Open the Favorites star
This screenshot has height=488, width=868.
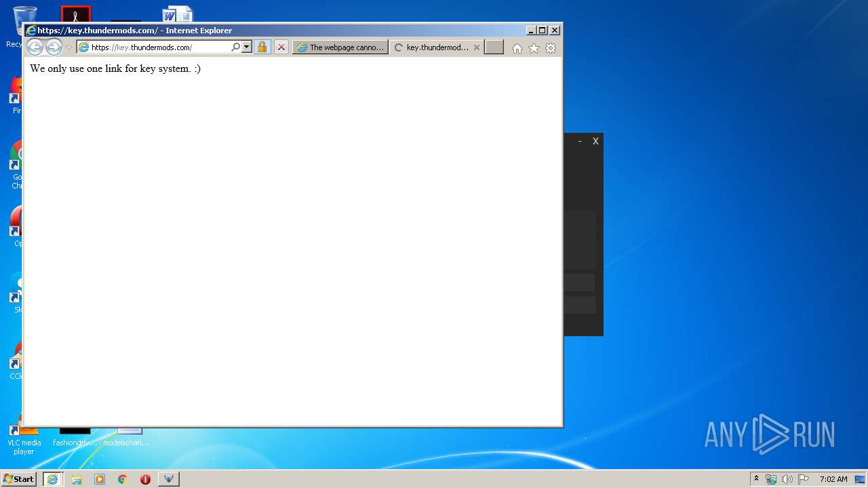(x=534, y=48)
